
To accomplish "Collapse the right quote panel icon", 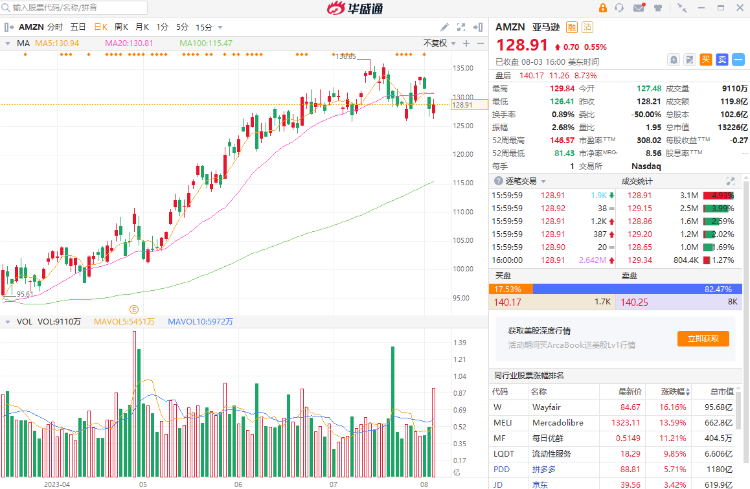I will pyautogui.click(x=477, y=27).
